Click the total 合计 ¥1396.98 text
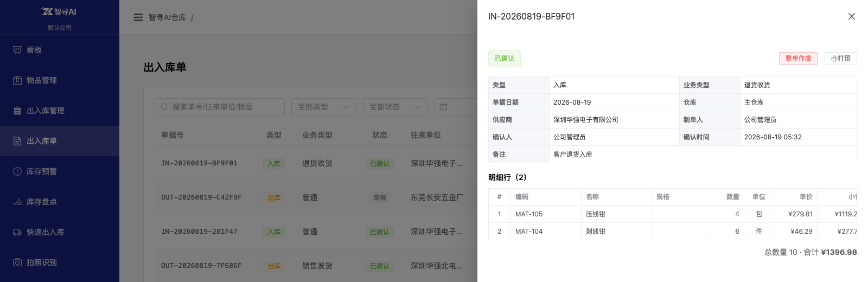The height and width of the screenshot is (282, 868). click(x=830, y=252)
